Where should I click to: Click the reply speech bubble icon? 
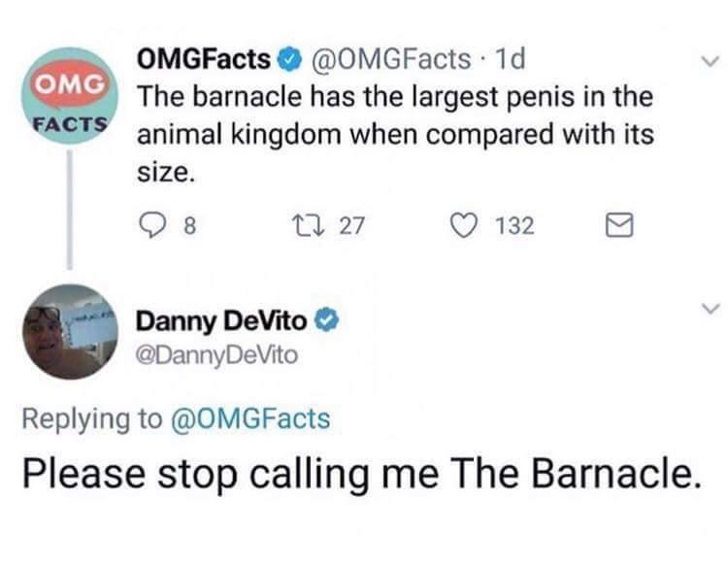click(x=150, y=226)
